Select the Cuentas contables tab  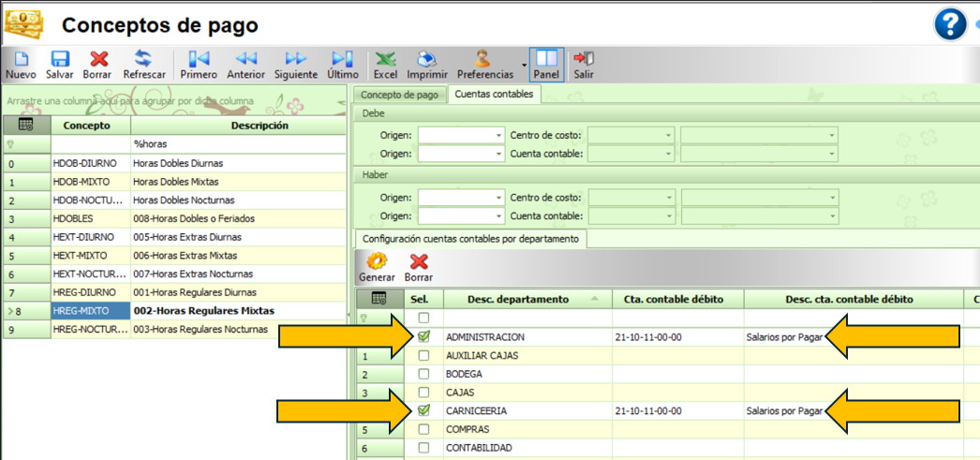click(494, 95)
